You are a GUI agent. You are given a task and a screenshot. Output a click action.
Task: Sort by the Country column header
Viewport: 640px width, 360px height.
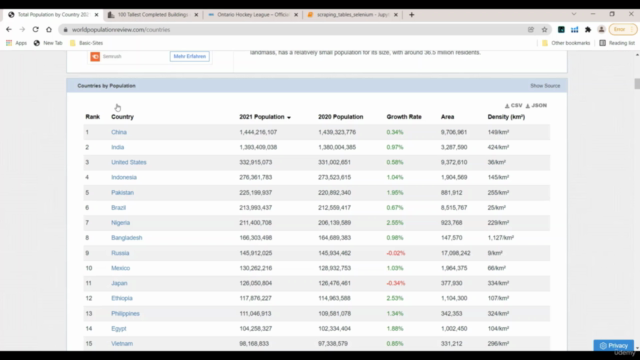click(x=122, y=117)
